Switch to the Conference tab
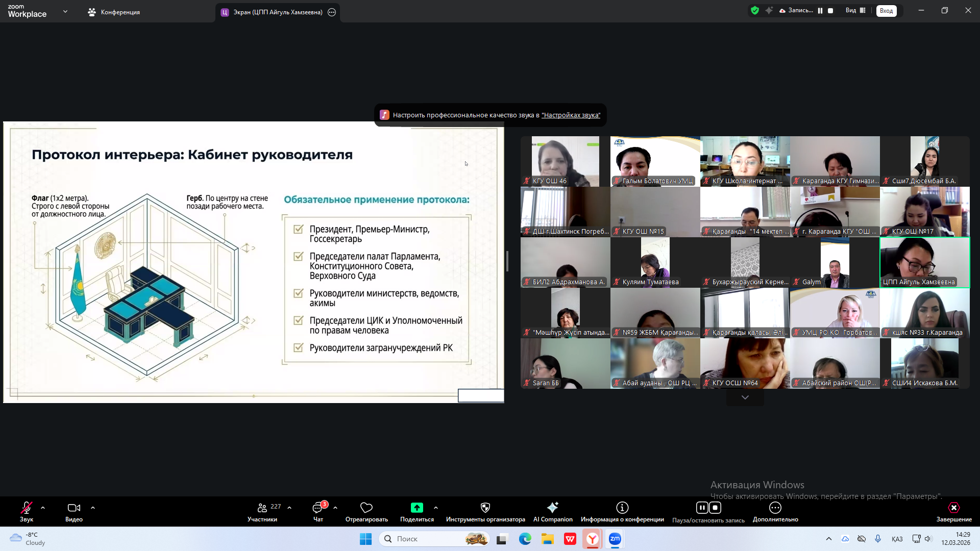Viewport: 980px width, 551px height. click(114, 12)
